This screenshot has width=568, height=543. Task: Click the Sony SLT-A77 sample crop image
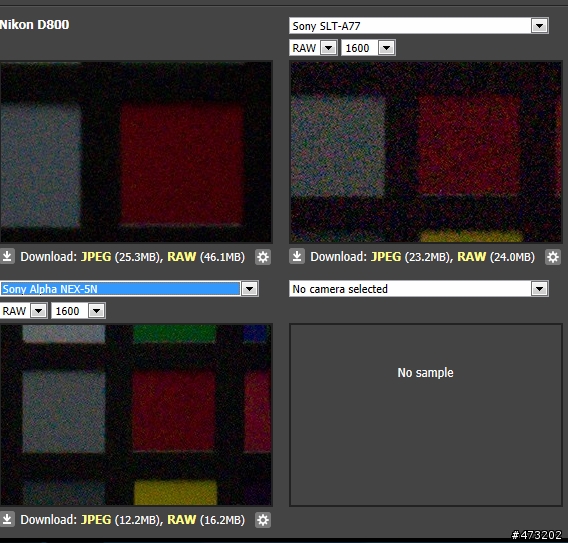(x=426, y=152)
